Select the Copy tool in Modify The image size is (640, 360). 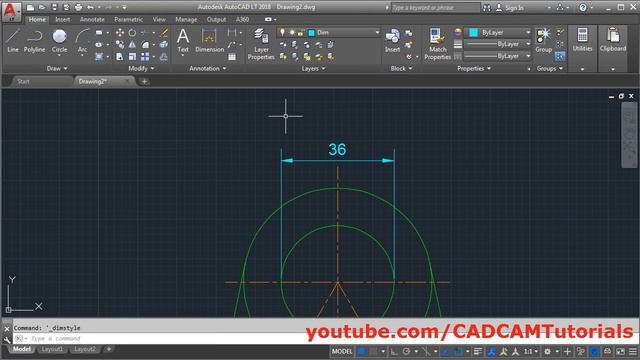[x=120, y=44]
